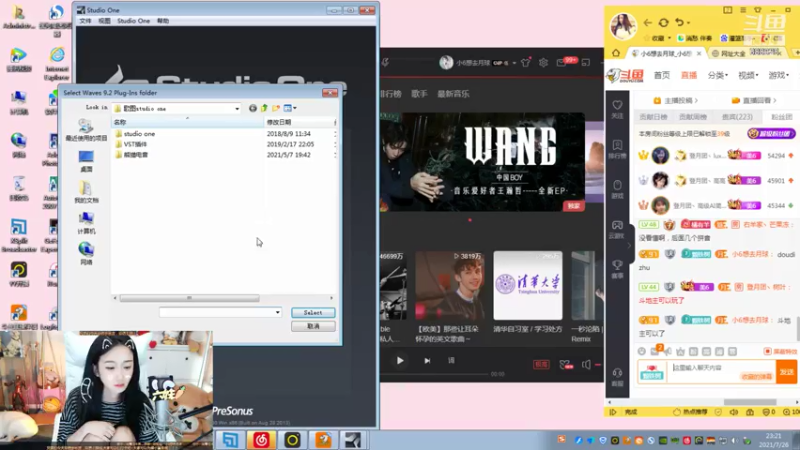Sort file list by 修改日期 column
This screenshot has width=800, height=450.
[x=299, y=122]
